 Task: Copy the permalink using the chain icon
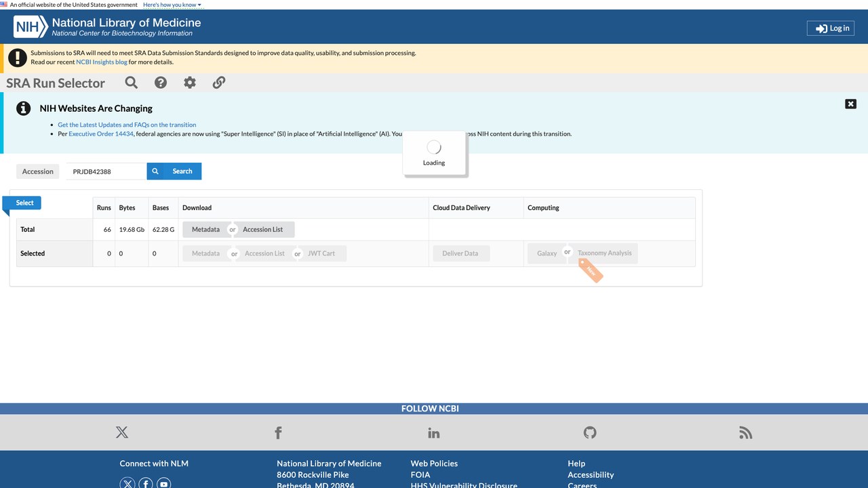(219, 83)
